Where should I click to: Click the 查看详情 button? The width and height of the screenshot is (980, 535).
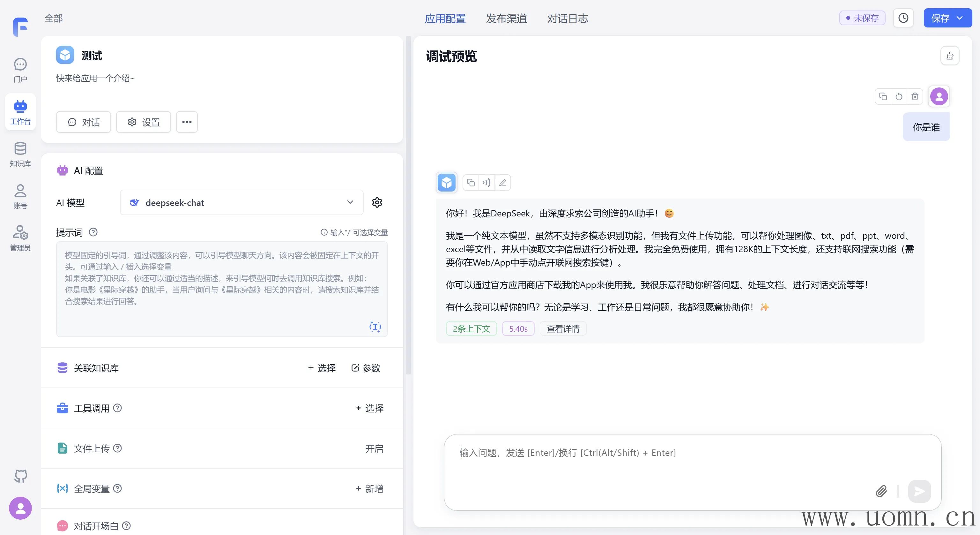point(563,328)
